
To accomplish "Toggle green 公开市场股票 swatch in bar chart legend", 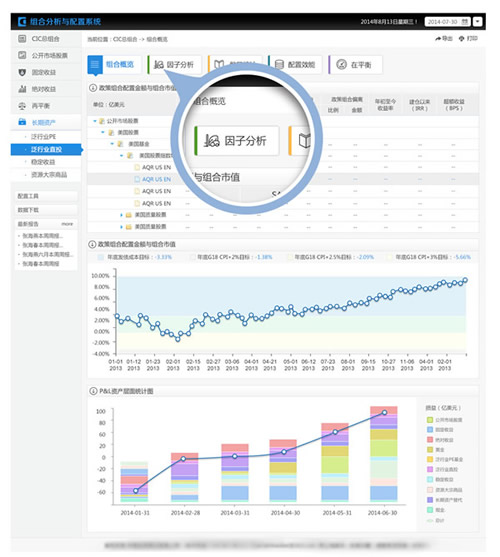I will [x=430, y=420].
